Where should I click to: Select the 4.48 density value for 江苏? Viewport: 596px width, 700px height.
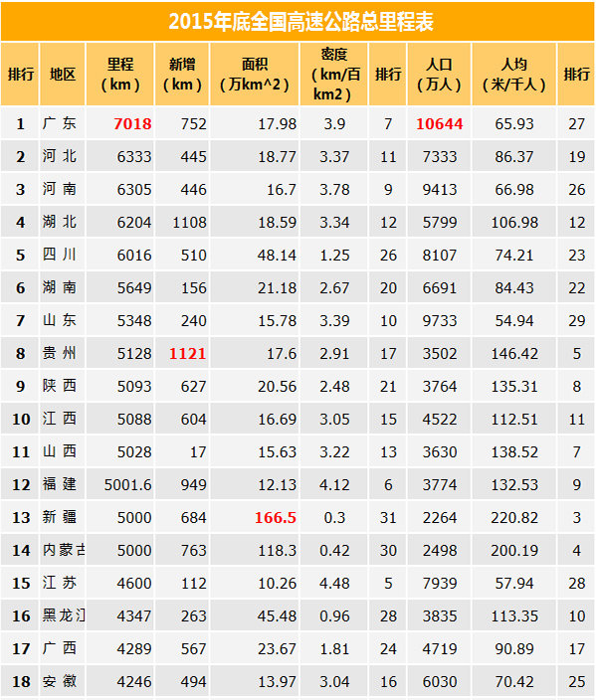[x=334, y=583]
